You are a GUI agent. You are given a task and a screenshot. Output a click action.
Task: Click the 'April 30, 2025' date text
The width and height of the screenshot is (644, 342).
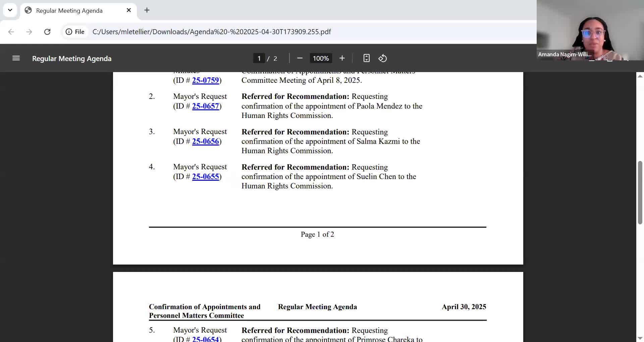(464, 307)
